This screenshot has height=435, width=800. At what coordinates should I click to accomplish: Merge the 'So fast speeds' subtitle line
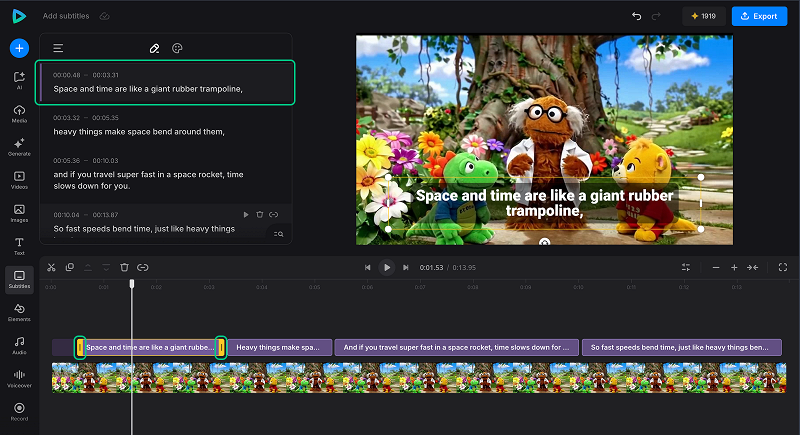pos(274,215)
